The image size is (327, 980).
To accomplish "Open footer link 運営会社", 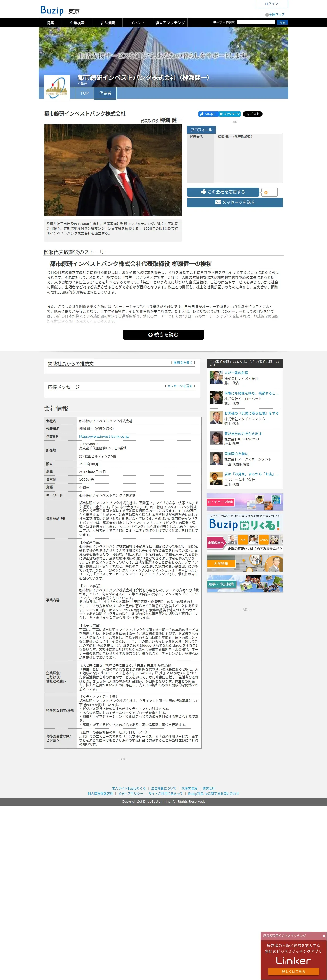I will pos(209,789).
